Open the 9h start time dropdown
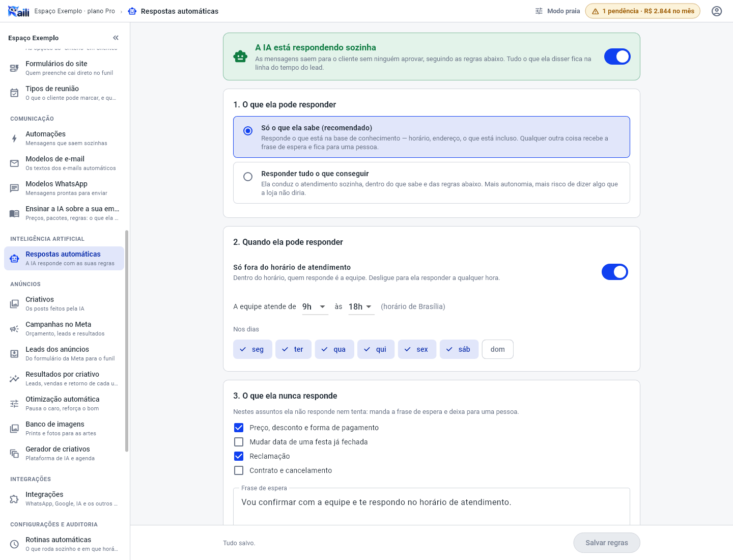733x560 pixels. click(x=315, y=306)
